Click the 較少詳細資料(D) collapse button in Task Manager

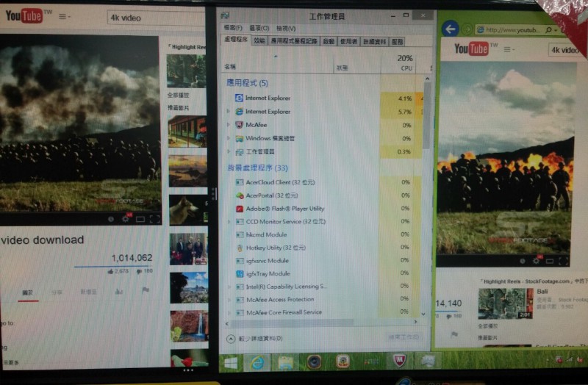(254, 339)
